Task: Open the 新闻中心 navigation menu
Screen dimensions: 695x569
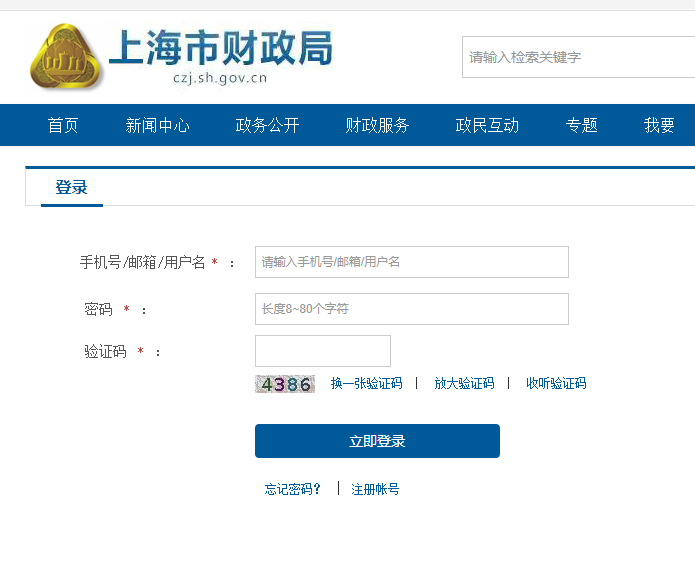Action: click(157, 125)
